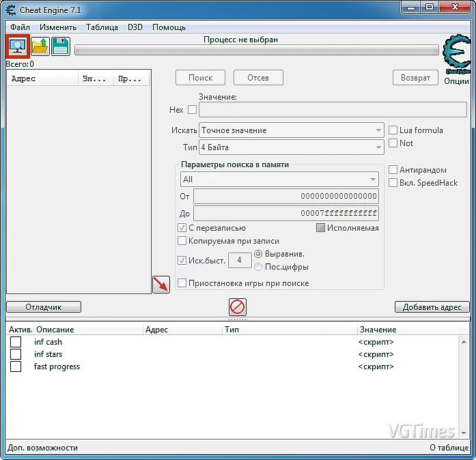The height and width of the screenshot is (460, 476).
Task: Click the Значение column header in table
Action: tap(413, 330)
